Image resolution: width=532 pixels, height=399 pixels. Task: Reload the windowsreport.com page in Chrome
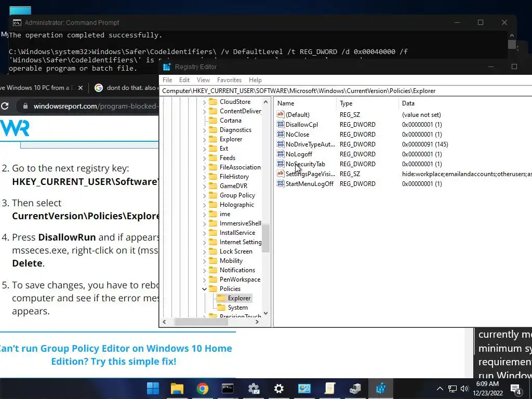(x=5, y=106)
